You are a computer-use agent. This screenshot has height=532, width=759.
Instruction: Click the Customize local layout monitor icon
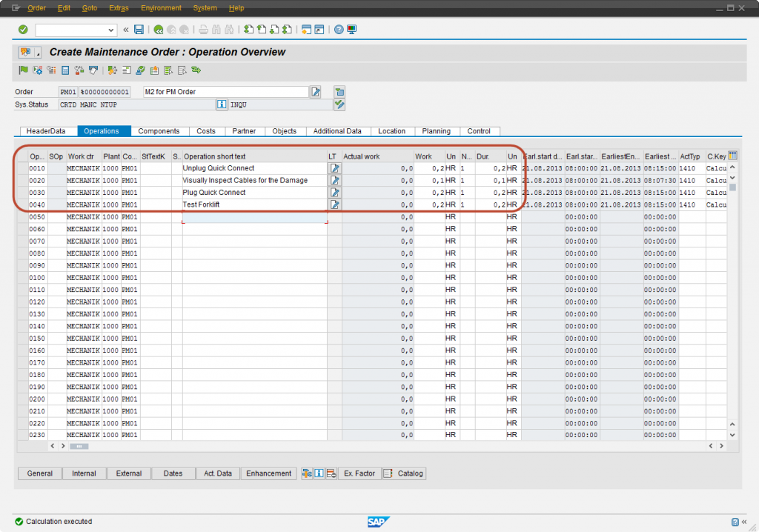click(x=352, y=30)
